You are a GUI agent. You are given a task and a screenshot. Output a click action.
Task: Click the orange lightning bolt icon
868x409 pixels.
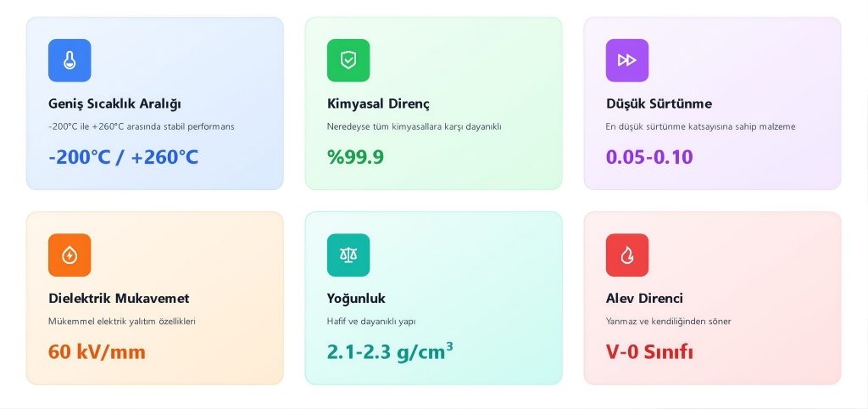tap(70, 255)
